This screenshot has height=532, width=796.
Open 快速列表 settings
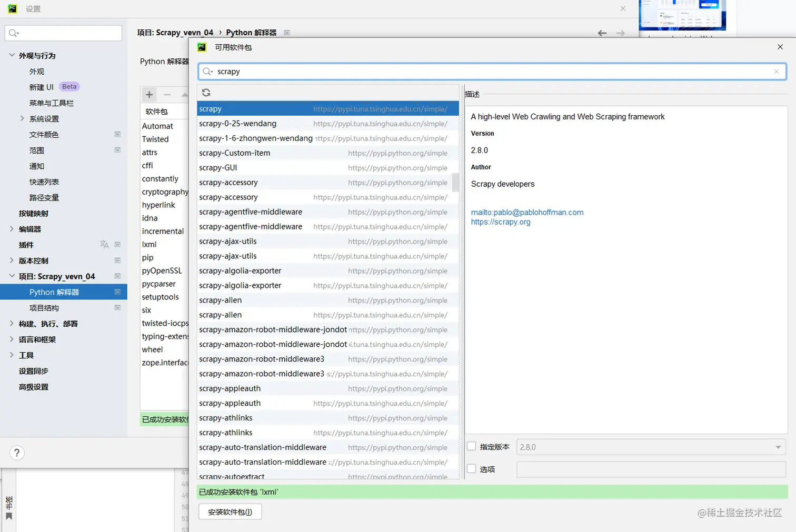coord(44,182)
